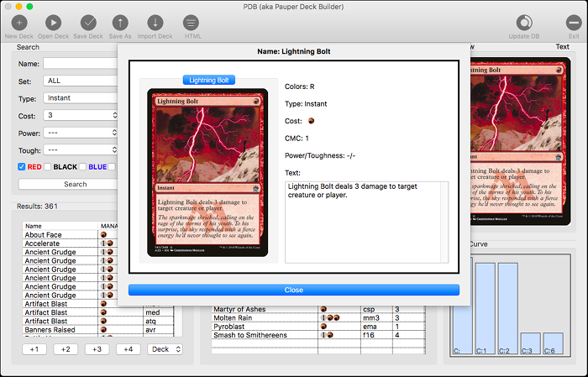Viewport: 588px width, 377px height.
Task: Click the card preview image in right panel
Action: 521,141
